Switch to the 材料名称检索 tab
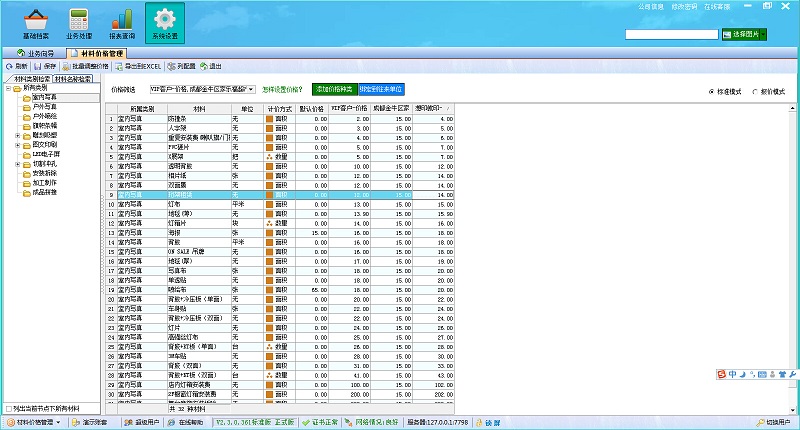Image resolution: width=800 pixels, height=430 pixels. tap(73, 78)
